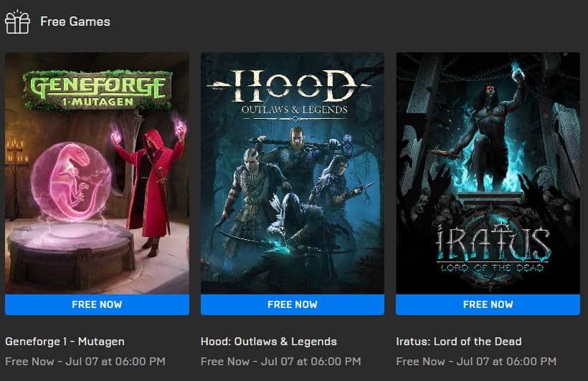This screenshot has width=588, height=381.
Task: Open the Geneforge 1 - Mutagen title link
Action: [65, 342]
